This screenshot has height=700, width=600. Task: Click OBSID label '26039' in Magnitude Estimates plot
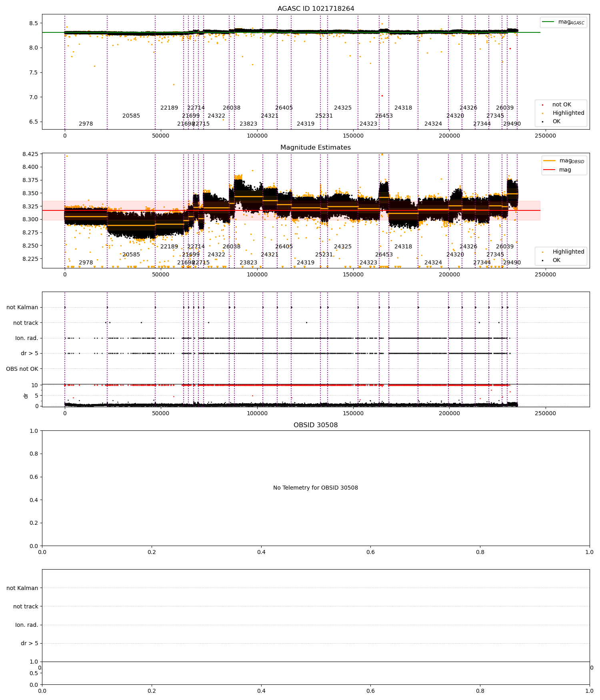click(x=505, y=247)
